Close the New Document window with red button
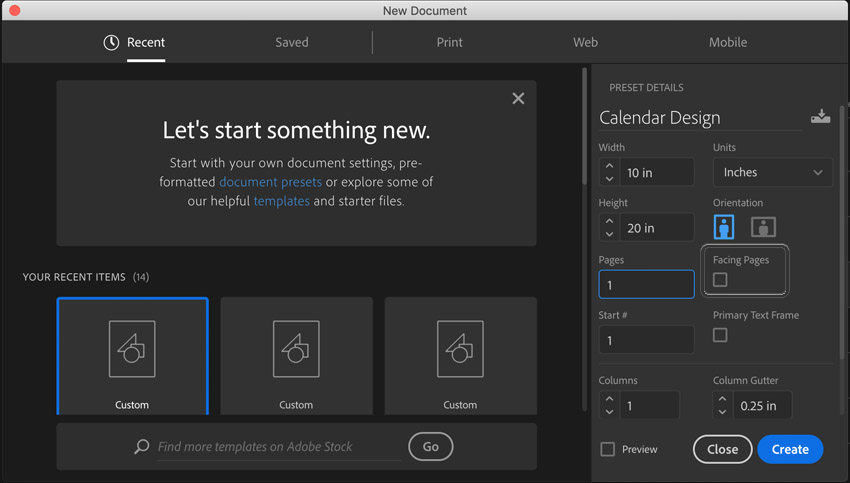850x483 pixels. [x=15, y=10]
